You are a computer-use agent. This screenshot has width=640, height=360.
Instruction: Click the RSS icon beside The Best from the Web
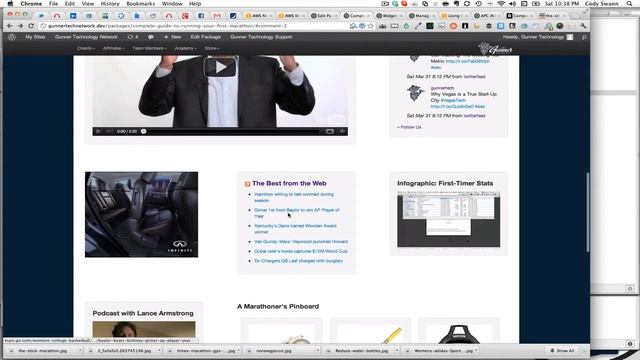pyautogui.click(x=247, y=184)
